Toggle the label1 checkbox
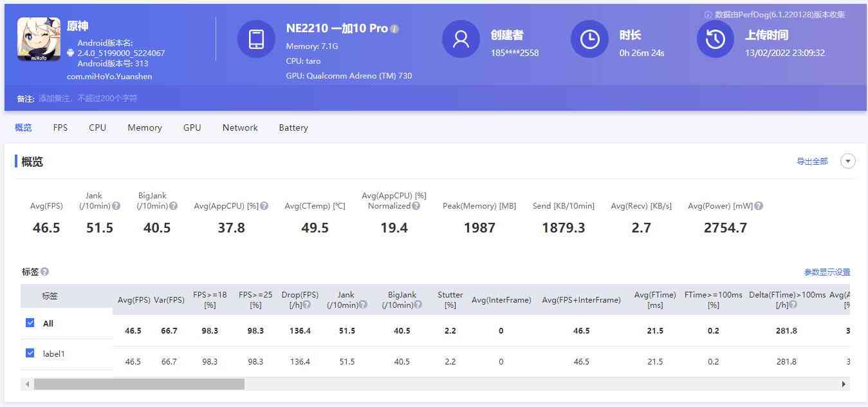Viewport: 868px width, 407px height. click(30, 353)
